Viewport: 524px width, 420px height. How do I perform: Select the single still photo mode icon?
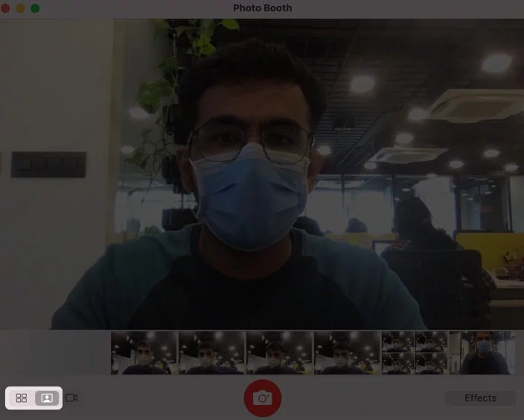[x=47, y=398]
